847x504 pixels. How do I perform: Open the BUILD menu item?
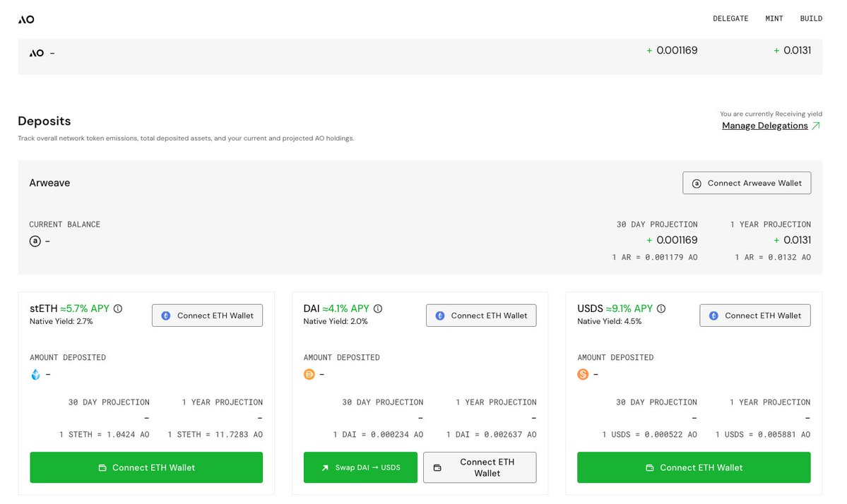click(811, 18)
